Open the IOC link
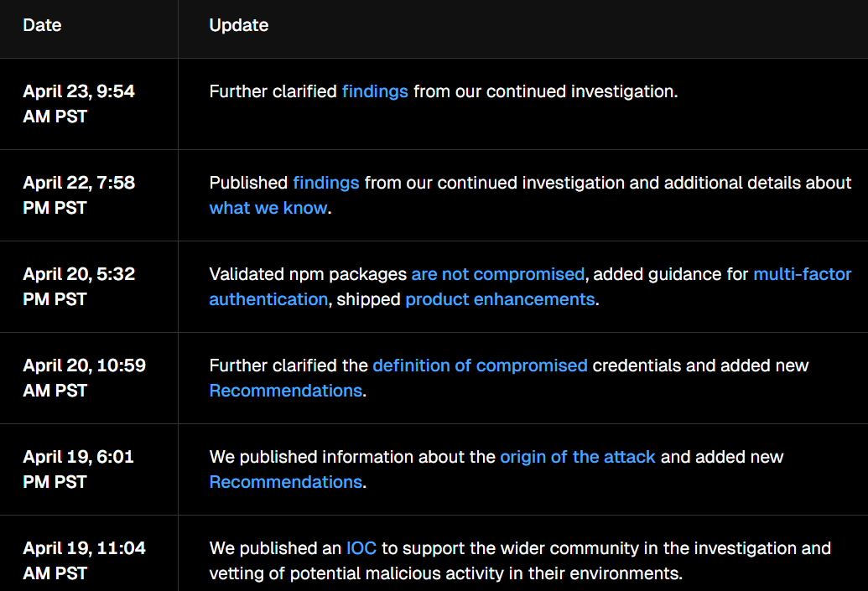Viewport: 868px width, 591px height. pyautogui.click(x=361, y=548)
